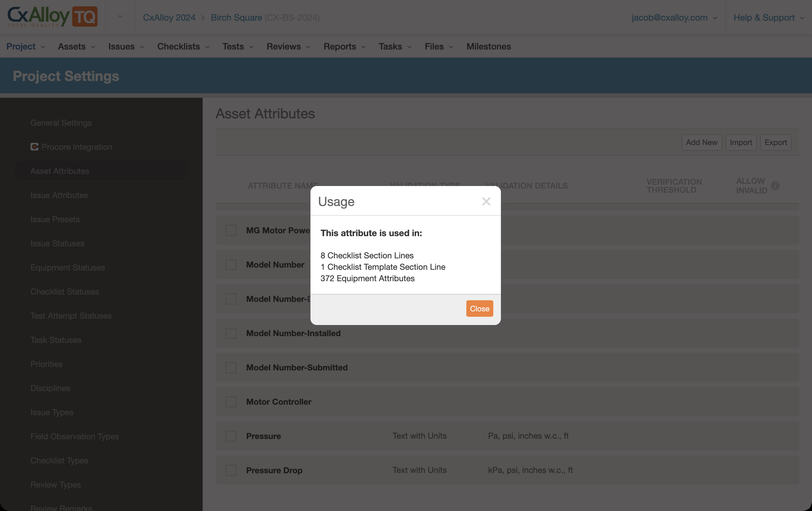Expand the Reports dropdown
The width and height of the screenshot is (812, 511).
344,46
